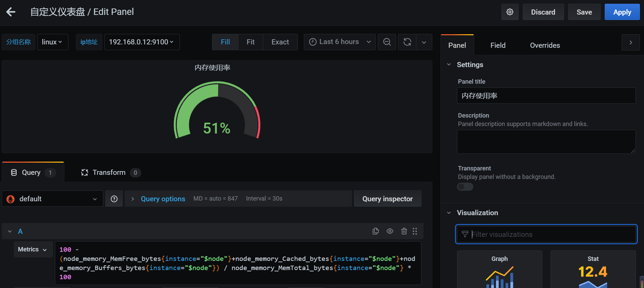Image resolution: width=644 pixels, height=288 pixels.
Task: Open data source help question icon
Action: (114, 199)
